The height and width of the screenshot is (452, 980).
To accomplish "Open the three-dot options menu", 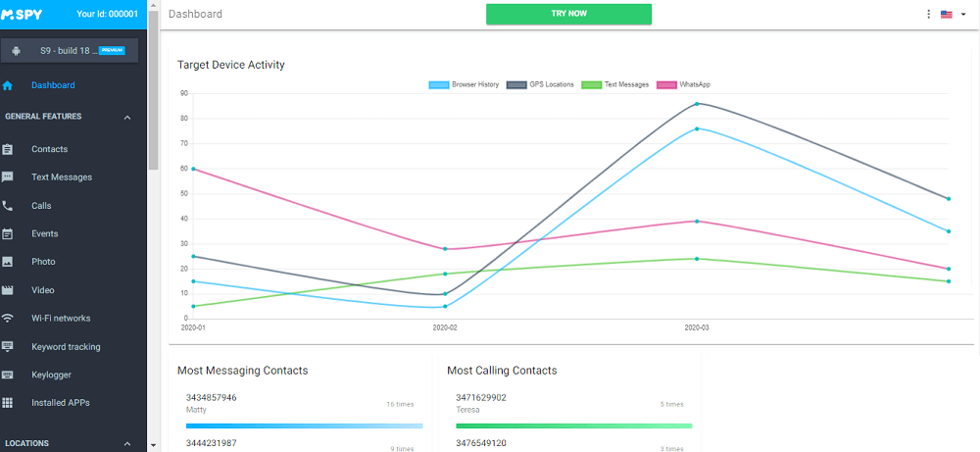I will tap(928, 15).
